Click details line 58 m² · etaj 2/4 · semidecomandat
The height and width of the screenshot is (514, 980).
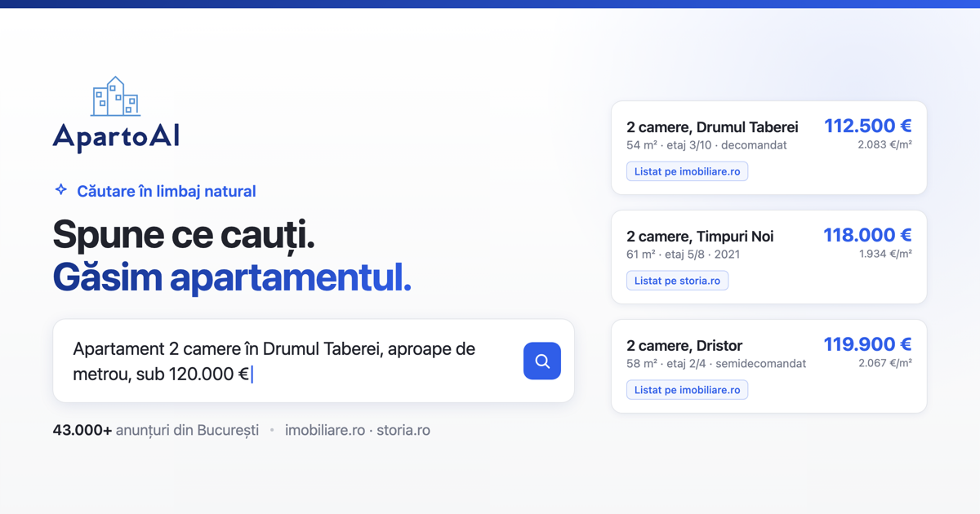coord(716,364)
